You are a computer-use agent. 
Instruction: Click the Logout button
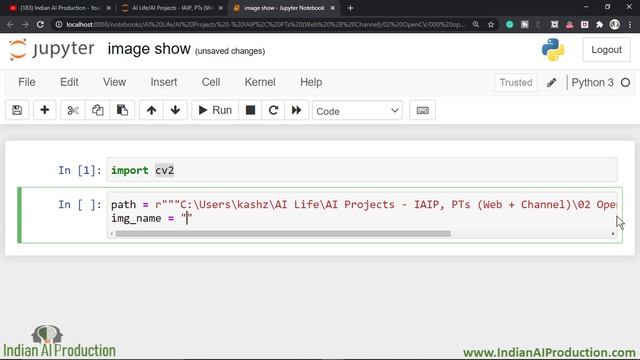[x=607, y=50]
